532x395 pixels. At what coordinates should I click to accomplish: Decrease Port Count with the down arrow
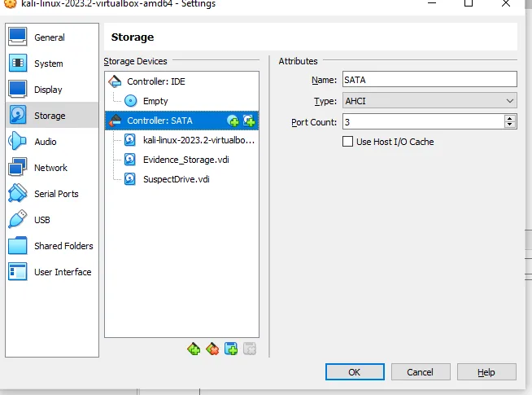click(510, 125)
